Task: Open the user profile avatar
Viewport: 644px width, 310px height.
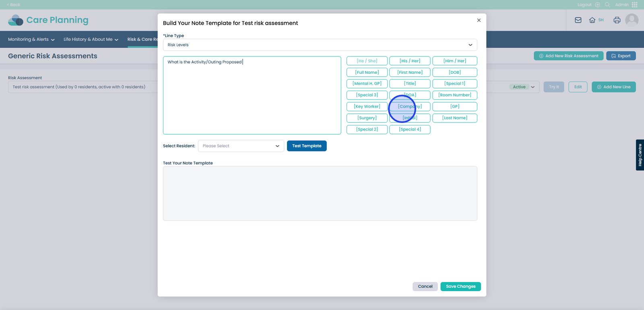Action: click(632, 20)
